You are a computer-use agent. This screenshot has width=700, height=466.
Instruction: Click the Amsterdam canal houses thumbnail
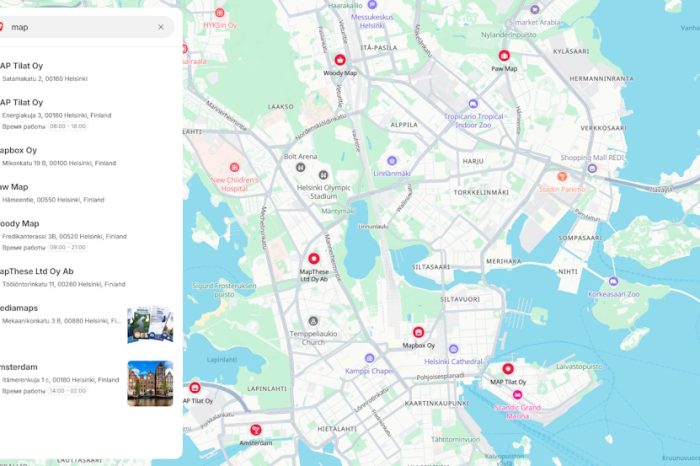(x=150, y=383)
